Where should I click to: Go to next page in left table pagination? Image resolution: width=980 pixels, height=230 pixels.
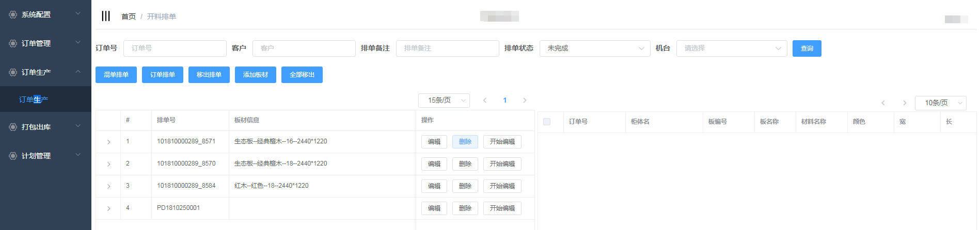[525, 101]
